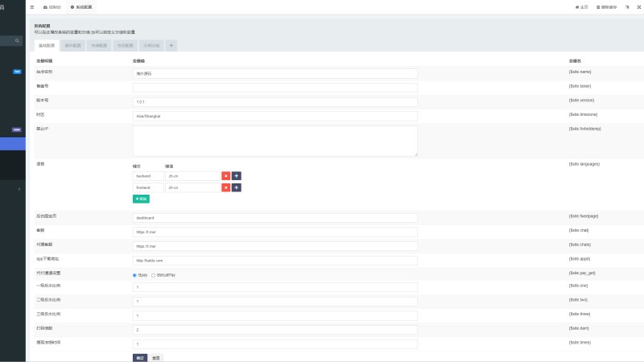Remove the frontend language row
The height and width of the screenshot is (362, 644).
[x=226, y=187]
